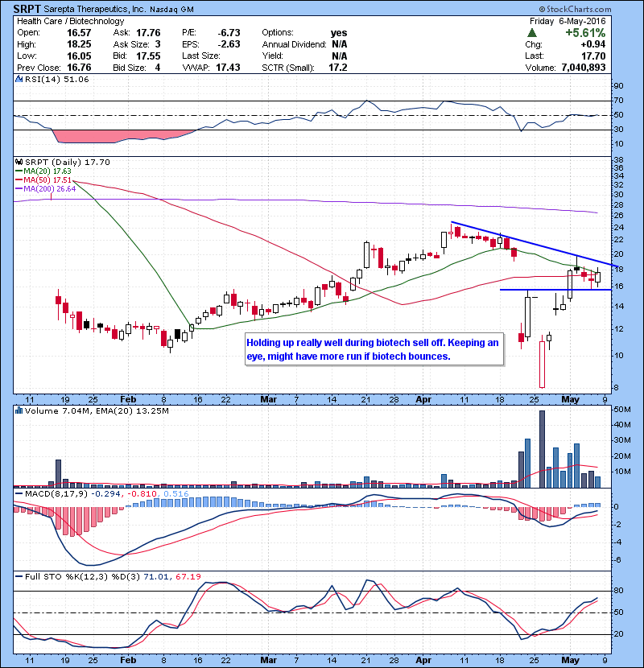Select the MA(20) 17.63 legend entry
The image size is (644, 668).
click(x=43, y=171)
